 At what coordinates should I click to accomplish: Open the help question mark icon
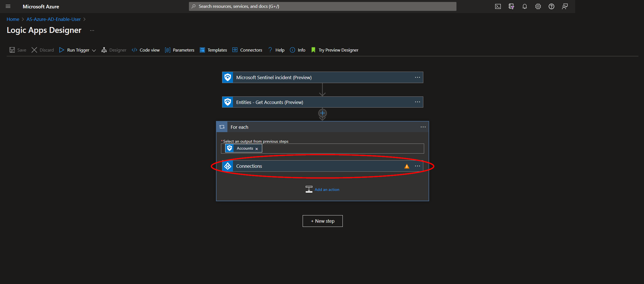click(x=551, y=6)
